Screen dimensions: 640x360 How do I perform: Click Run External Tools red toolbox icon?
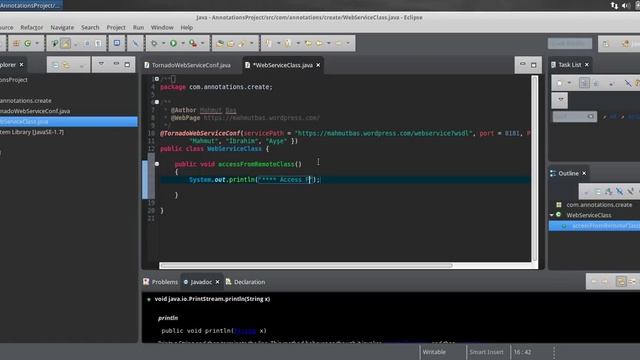point(193,43)
